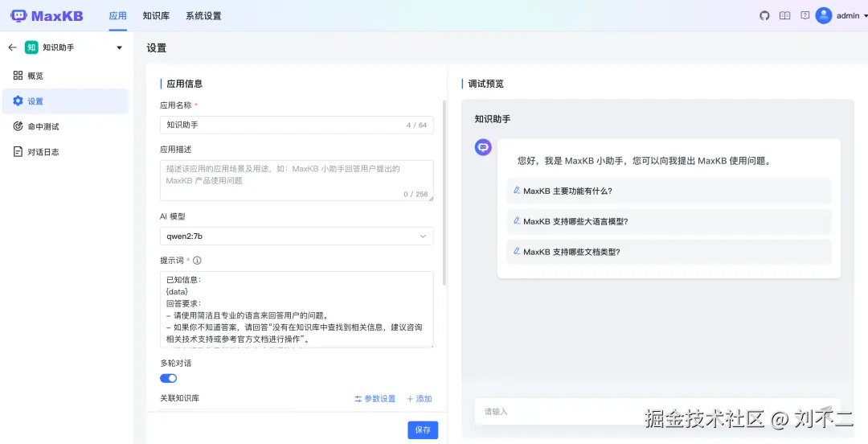Click the 保存 button

(423, 430)
